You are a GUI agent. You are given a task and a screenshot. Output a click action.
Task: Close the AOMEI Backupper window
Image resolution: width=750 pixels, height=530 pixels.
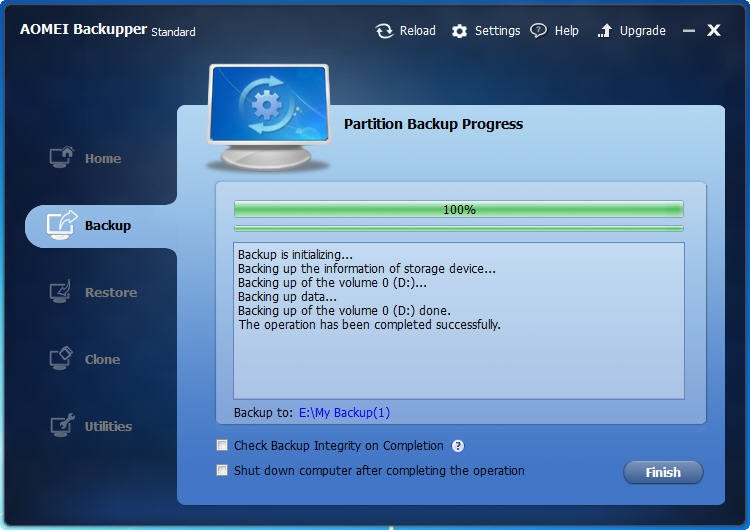coord(714,31)
